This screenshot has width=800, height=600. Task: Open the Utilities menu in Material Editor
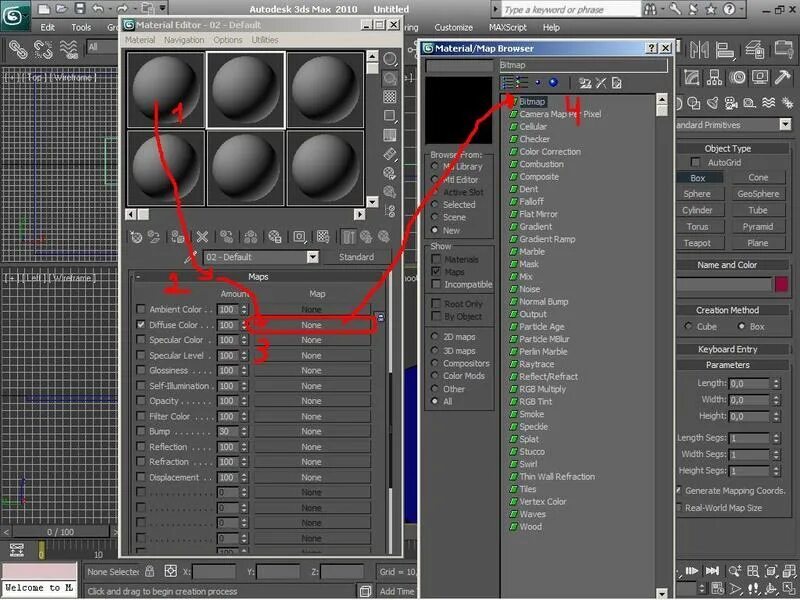(x=265, y=40)
